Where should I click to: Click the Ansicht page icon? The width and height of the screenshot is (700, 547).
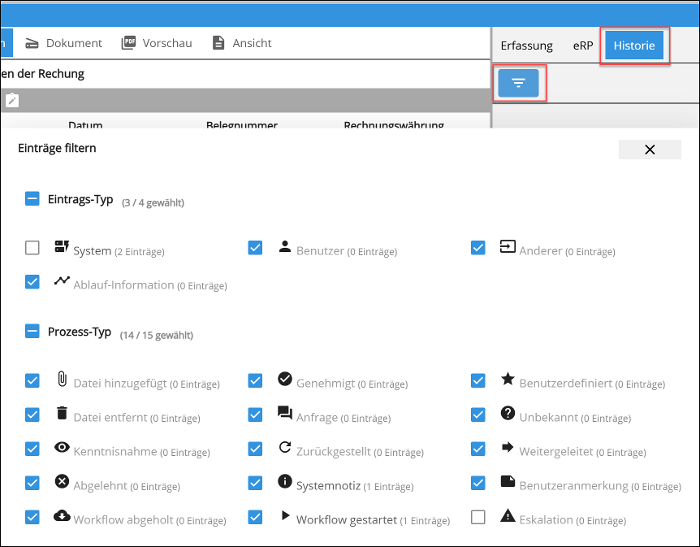coord(218,43)
